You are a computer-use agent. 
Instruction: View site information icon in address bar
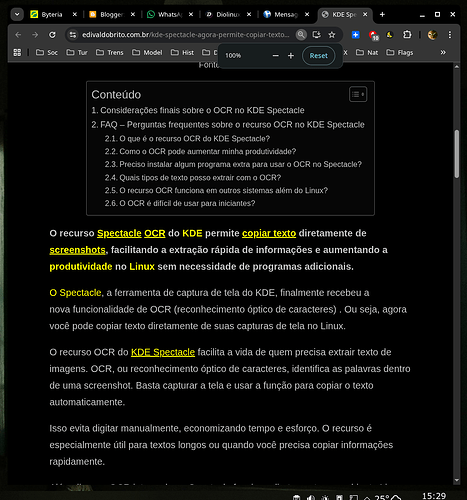73,35
